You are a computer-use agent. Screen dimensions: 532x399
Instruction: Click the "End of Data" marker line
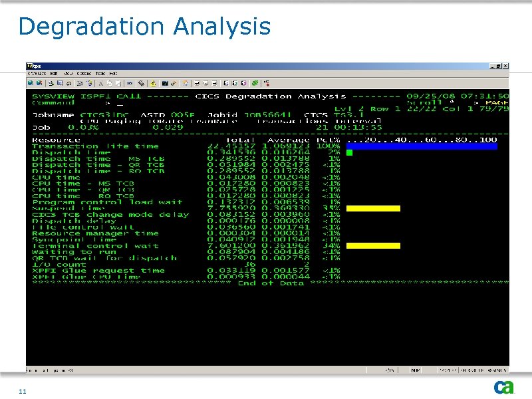pos(271,283)
